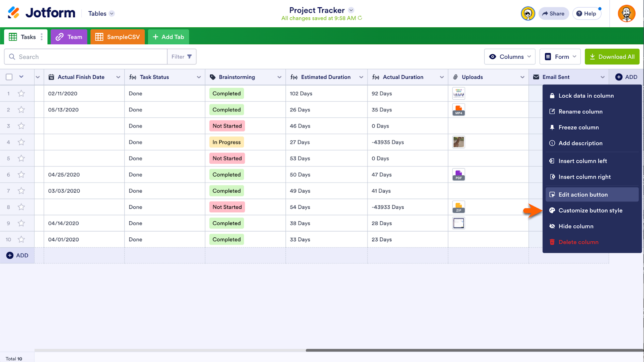
Task: Click the In Progress tag in row 4
Action: (x=227, y=142)
